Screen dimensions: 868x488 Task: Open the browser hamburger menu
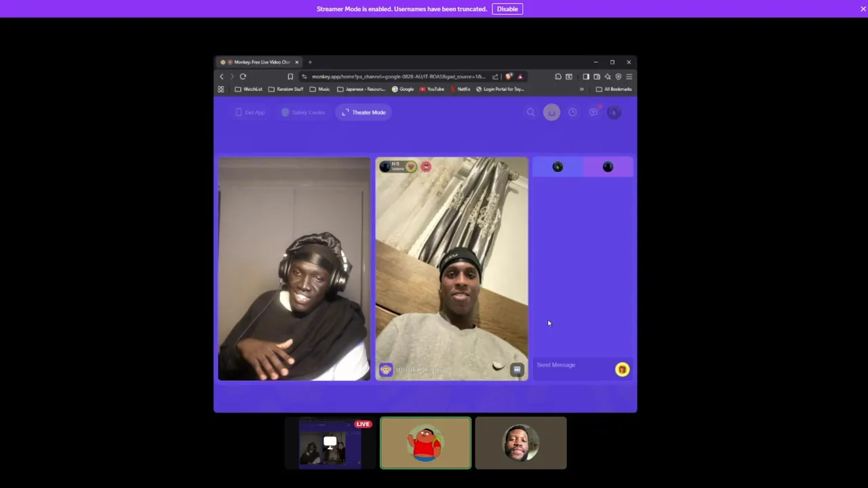click(629, 77)
